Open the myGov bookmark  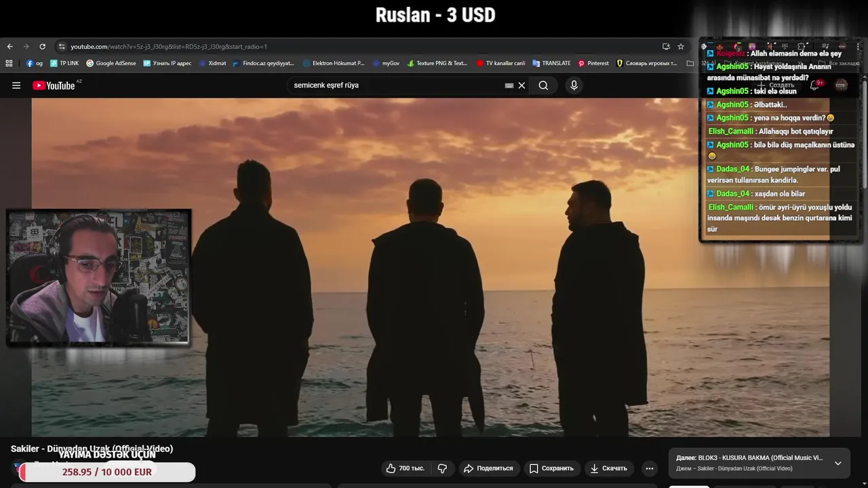pos(386,63)
